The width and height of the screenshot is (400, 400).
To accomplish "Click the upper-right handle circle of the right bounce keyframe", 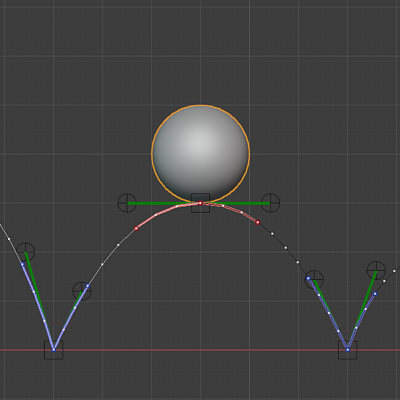I will (x=376, y=271).
